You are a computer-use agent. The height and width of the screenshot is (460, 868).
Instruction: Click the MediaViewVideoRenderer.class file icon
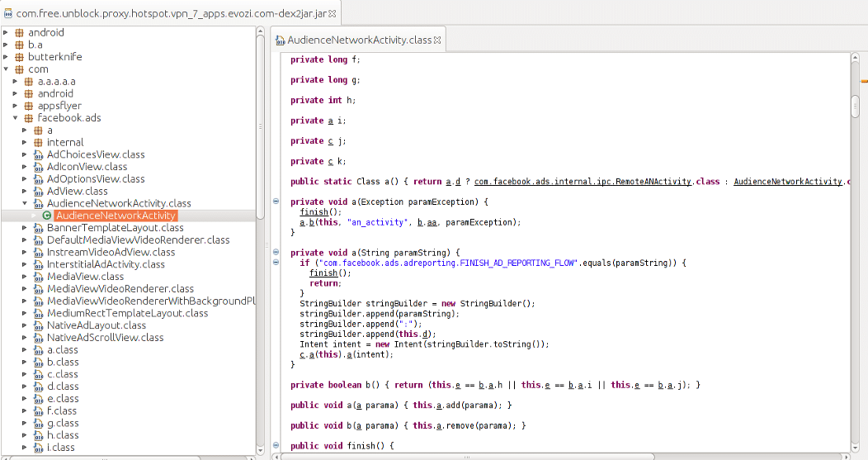tap(38, 289)
